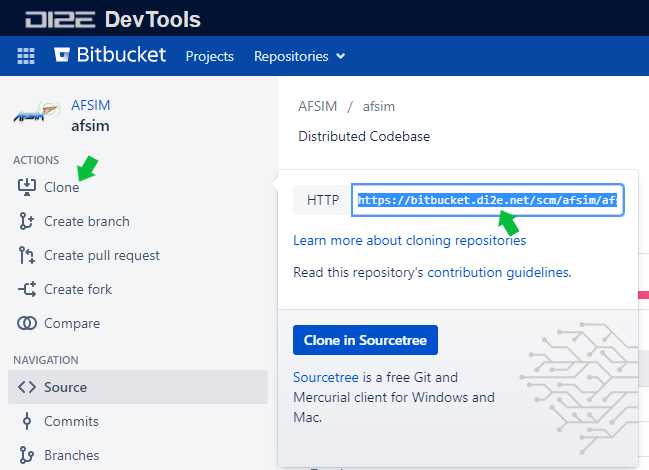649x470 pixels.
Task: Toggle the HTTP protocol selector
Action: tap(322, 200)
